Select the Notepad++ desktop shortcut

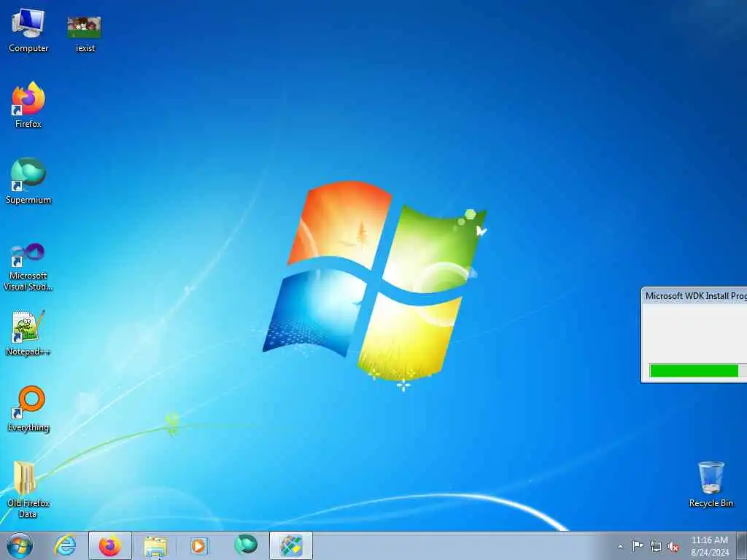tap(28, 333)
